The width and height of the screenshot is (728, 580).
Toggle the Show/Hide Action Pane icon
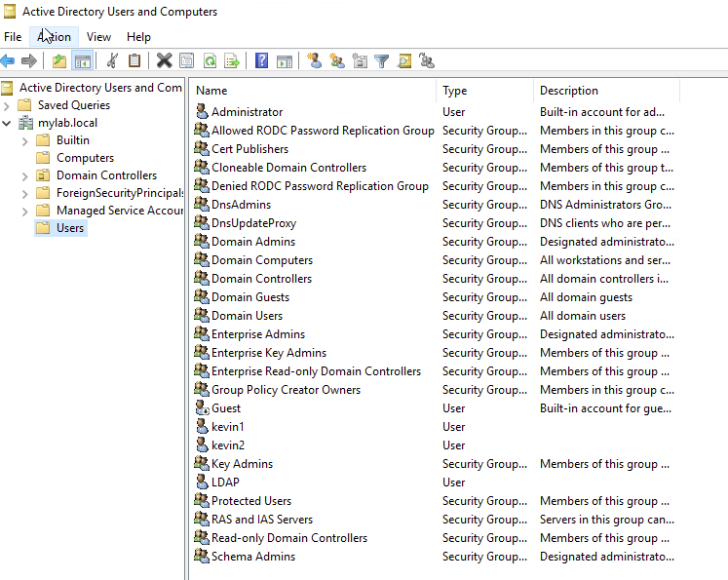[285, 60]
